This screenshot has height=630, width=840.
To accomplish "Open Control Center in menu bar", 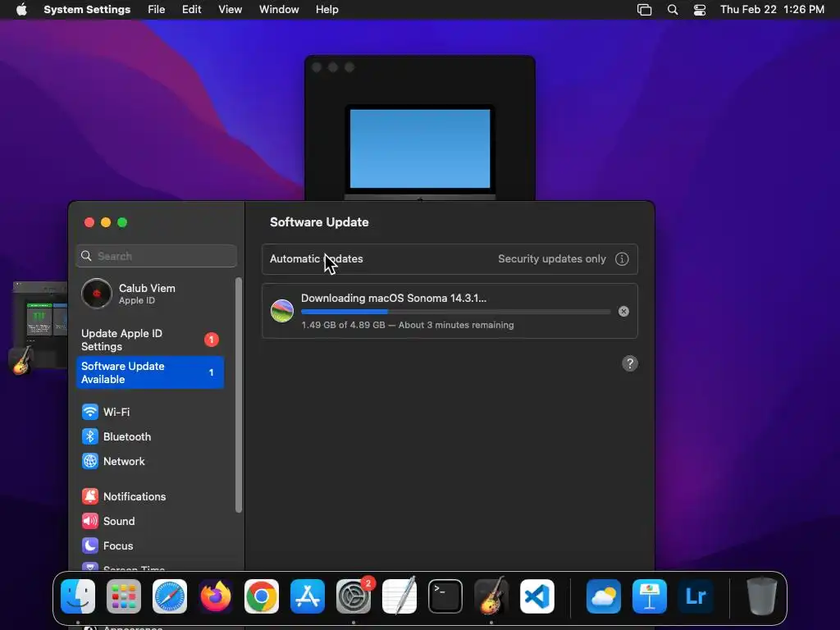I will click(x=700, y=10).
